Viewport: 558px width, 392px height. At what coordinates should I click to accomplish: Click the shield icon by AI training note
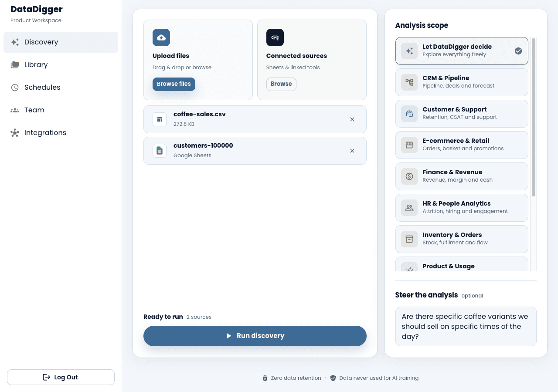pyautogui.click(x=333, y=378)
